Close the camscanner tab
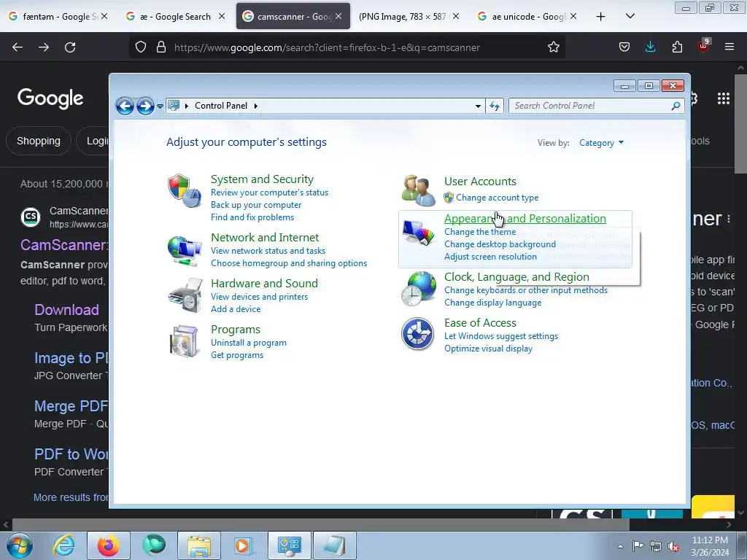Image resolution: width=747 pixels, height=560 pixels. click(x=338, y=16)
